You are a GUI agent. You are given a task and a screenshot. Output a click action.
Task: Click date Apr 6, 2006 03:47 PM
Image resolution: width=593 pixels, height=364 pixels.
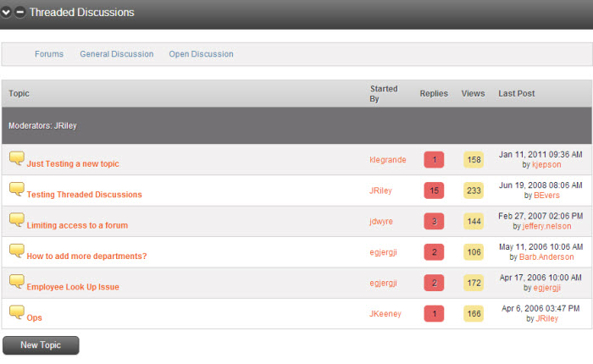[540, 308]
